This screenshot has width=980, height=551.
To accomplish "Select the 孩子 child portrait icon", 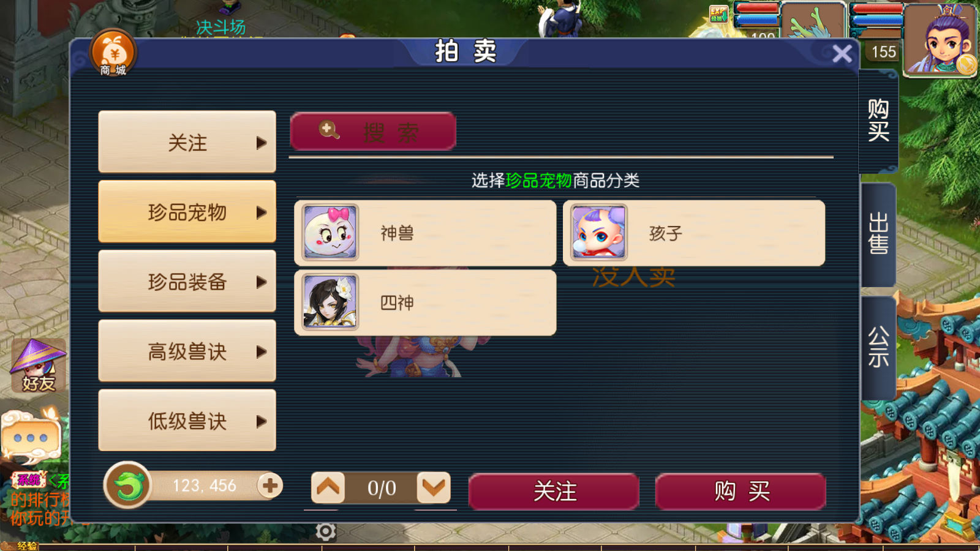I will pyautogui.click(x=598, y=233).
